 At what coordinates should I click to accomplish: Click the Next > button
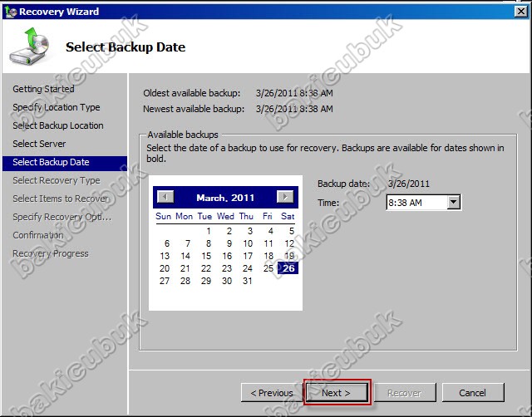(336, 393)
